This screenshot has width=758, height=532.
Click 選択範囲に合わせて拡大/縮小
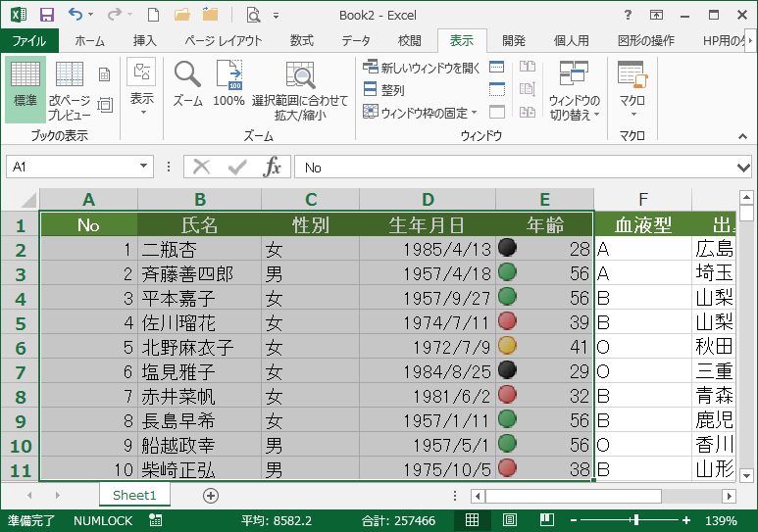[x=300, y=91]
